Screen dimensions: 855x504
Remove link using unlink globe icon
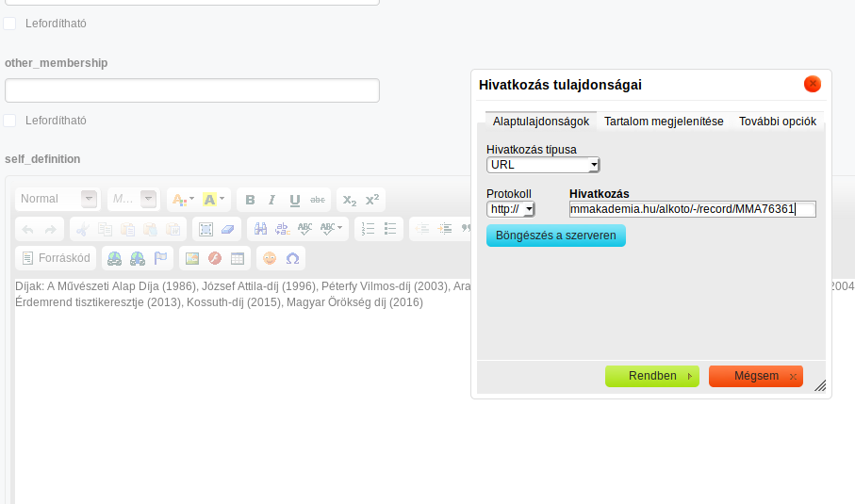point(138,259)
